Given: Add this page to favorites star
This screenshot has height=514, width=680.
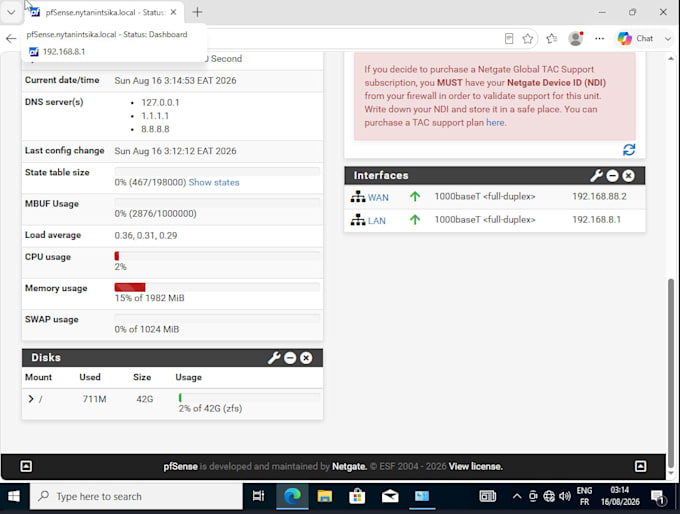Looking at the screenshot, I should [527, 39].
